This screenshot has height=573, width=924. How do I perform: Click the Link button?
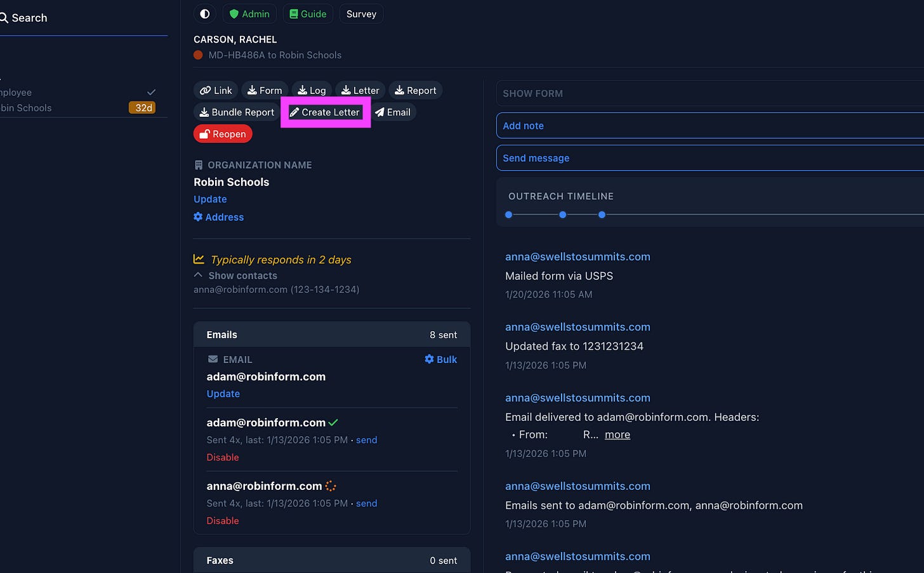[216, 90]
